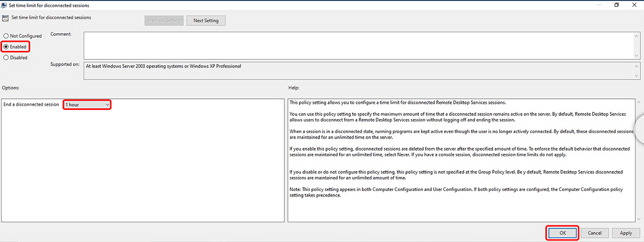The image size is (644, 242).
Task: Click the policy setting icon beside the heading
Action: tap(6, 18)
